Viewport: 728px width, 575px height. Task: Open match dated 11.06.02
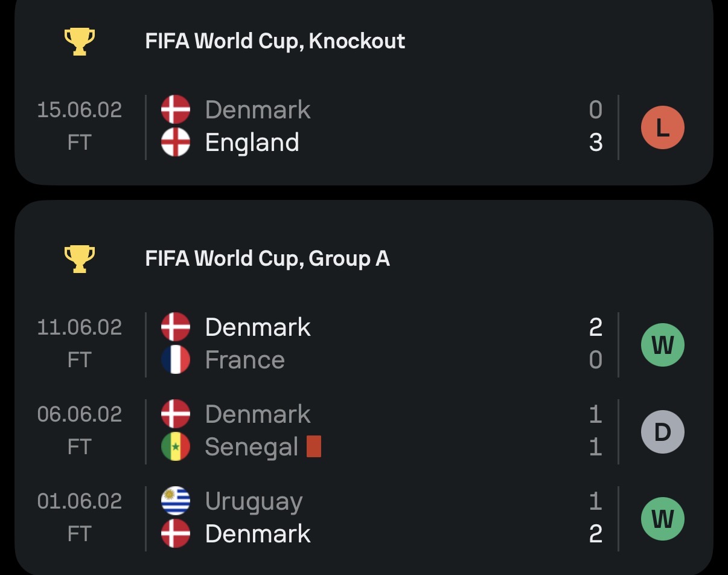coord(80,327)
